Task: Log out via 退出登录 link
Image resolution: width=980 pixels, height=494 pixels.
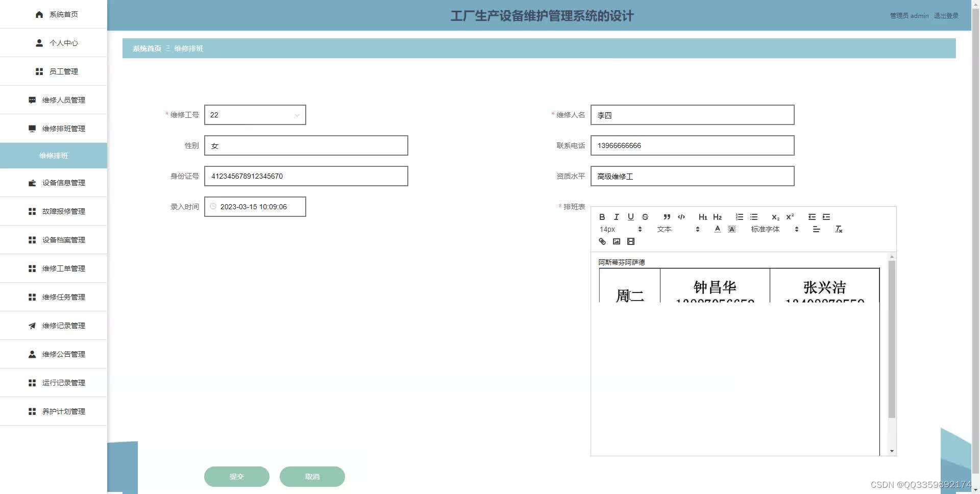Action: coord(946,16)
